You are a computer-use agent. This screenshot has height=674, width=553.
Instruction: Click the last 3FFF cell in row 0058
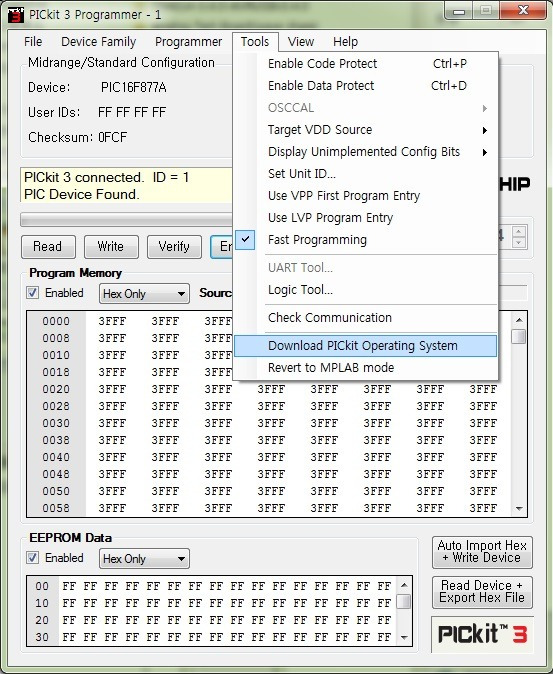[x=483, y=508]
